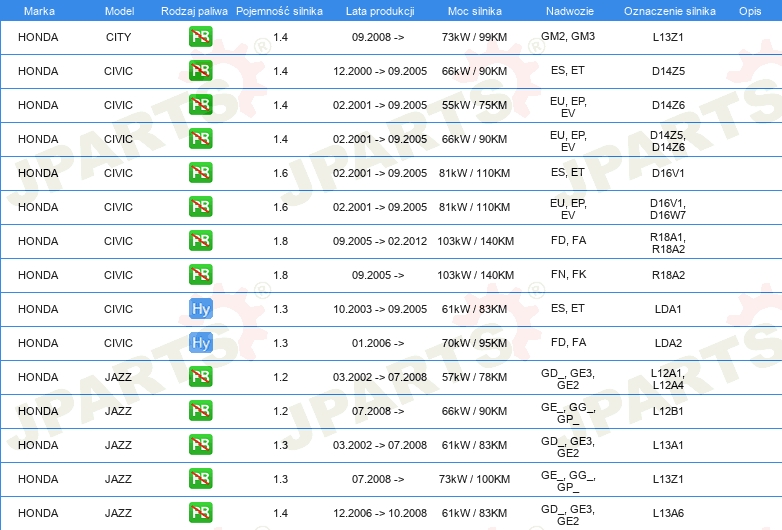
Task: Click the petrol icon for CIVIC D16V1 ES, ET
Action: click(200, 173)
